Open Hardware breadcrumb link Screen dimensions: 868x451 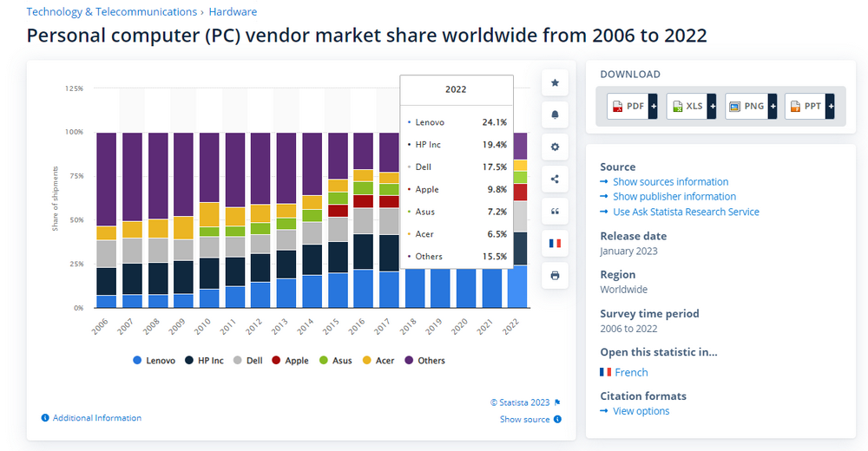233,11
